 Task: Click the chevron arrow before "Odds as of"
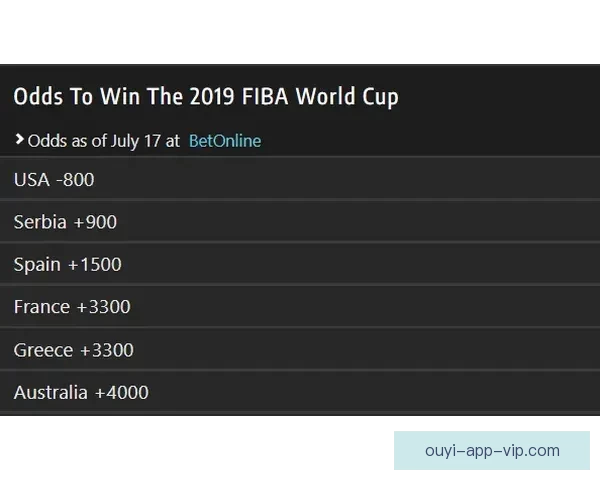[x=19, y=140]
